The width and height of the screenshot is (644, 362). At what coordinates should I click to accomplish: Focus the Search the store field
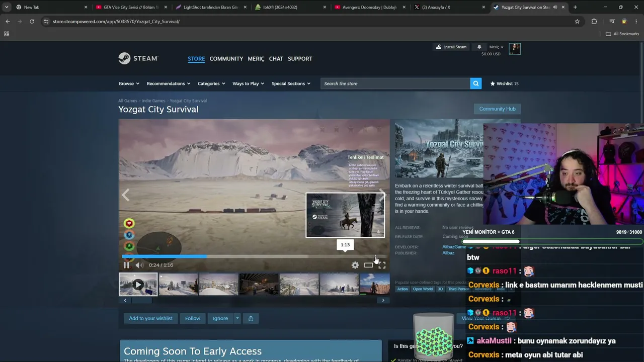[x=395, y=83]
